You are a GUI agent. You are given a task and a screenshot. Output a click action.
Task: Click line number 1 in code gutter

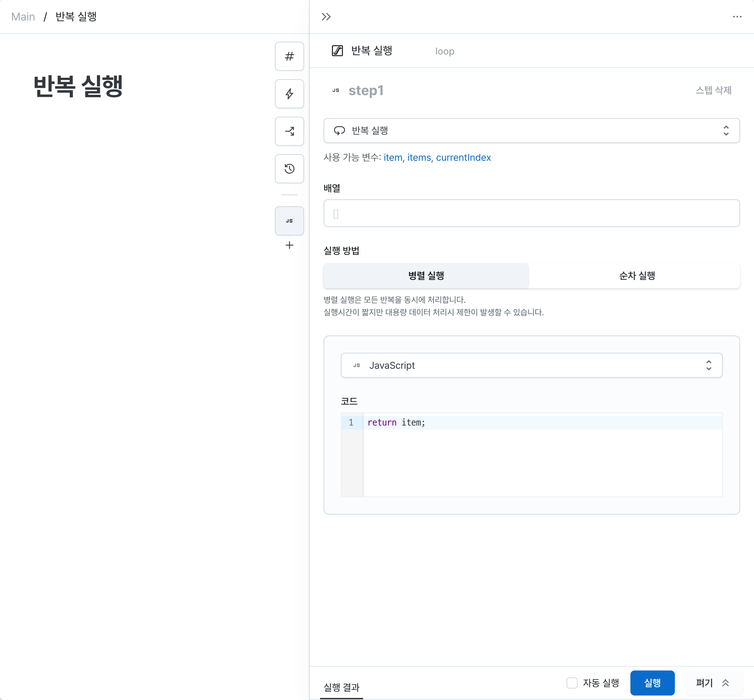pyautogui.click(x=351, y=423)
